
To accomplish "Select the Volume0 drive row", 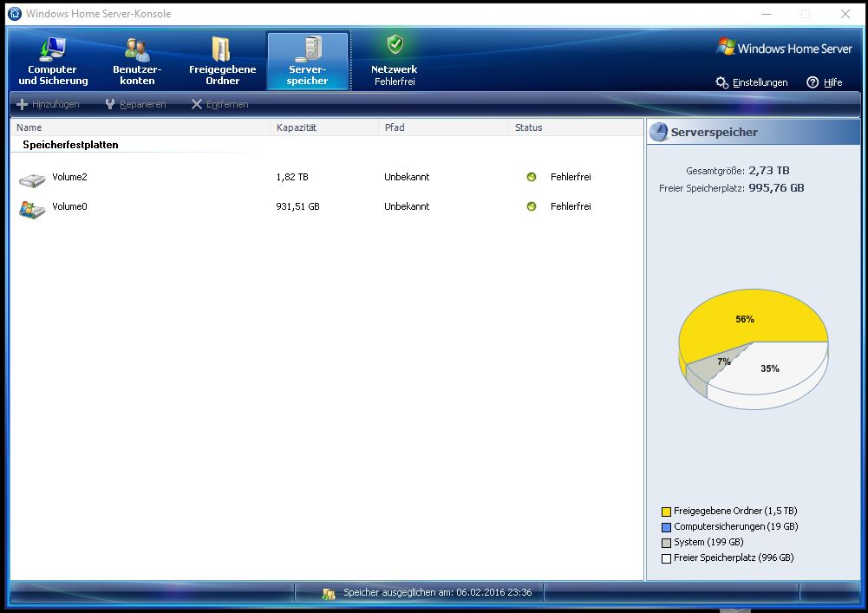I will tap(327, 206).
